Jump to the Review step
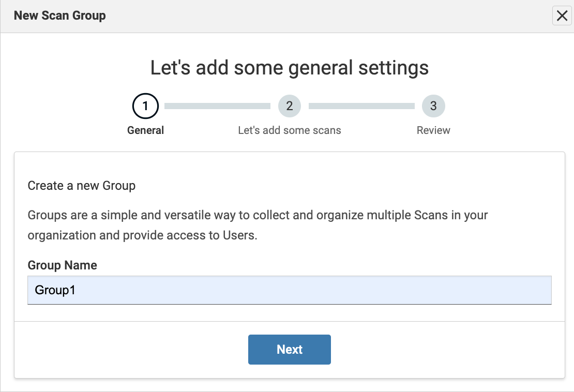574x392 pixels. (433, 130)
